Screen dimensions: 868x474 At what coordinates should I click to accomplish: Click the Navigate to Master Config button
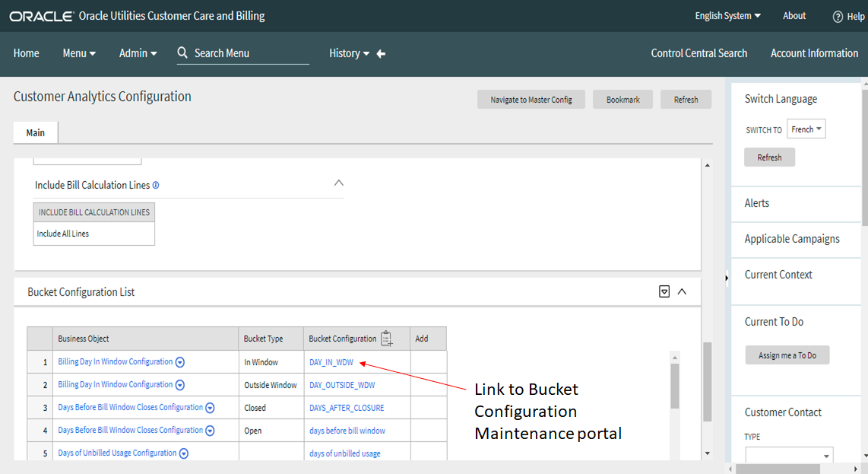pos(531,99)
